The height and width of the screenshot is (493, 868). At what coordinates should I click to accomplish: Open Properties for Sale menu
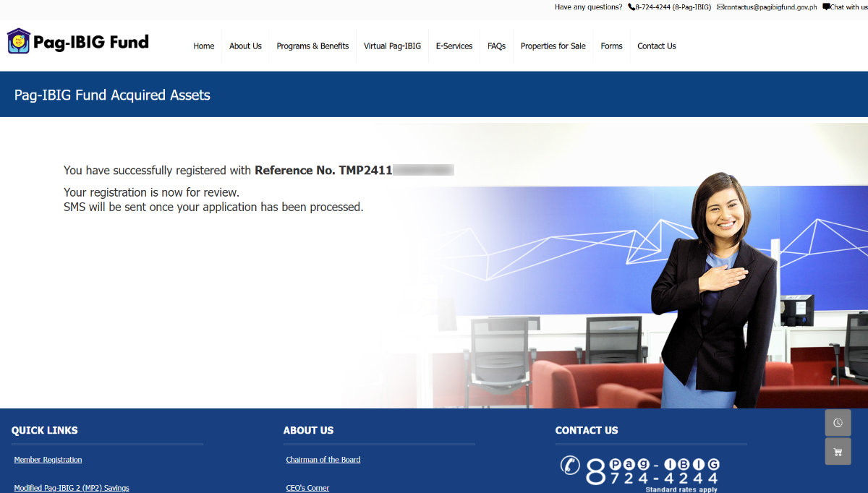553,46
